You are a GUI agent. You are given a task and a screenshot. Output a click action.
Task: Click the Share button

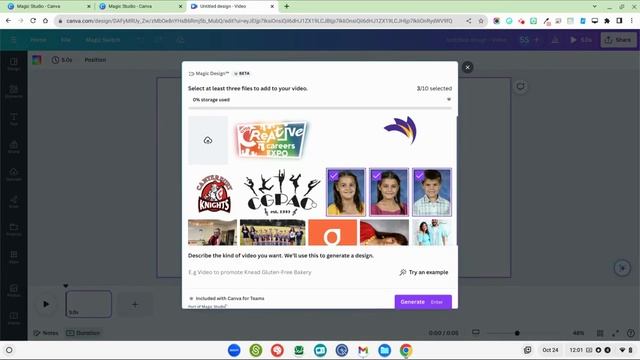click(x=618, y=40)
